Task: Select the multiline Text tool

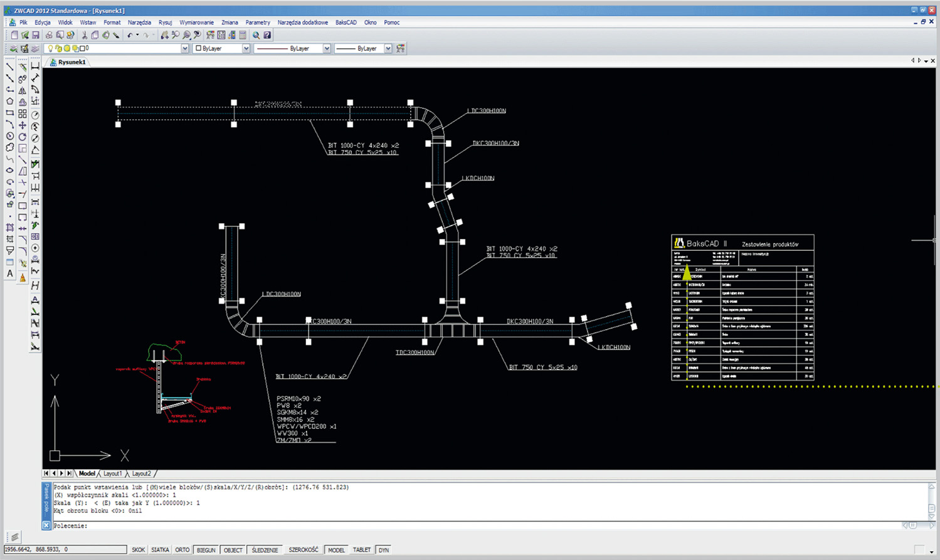Action: coord(10,273)
